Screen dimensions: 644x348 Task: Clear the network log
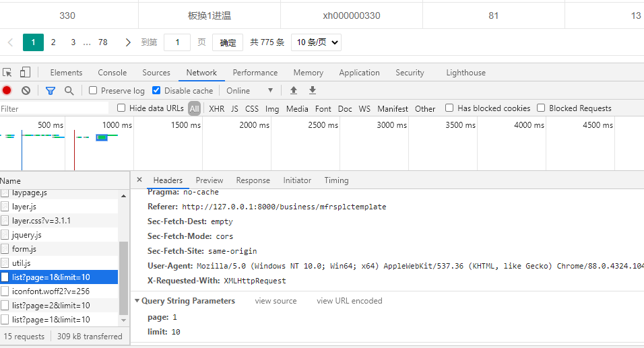(x=26, y=90)
